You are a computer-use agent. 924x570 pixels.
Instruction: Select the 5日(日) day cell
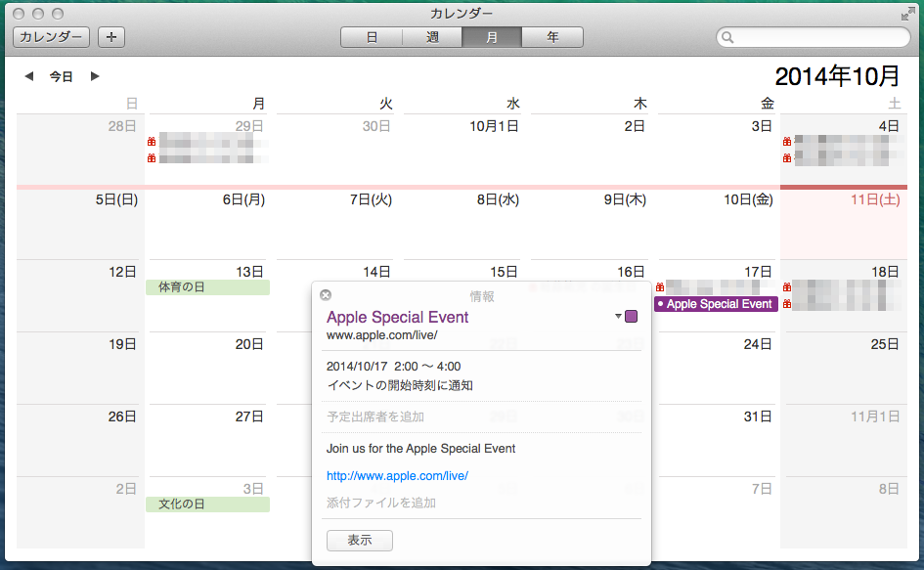[80, 224]
